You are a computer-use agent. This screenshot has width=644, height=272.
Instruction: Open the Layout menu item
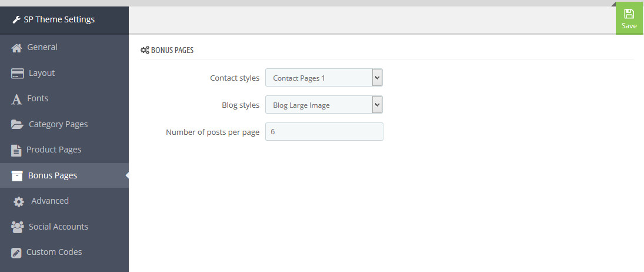[65, 73]
